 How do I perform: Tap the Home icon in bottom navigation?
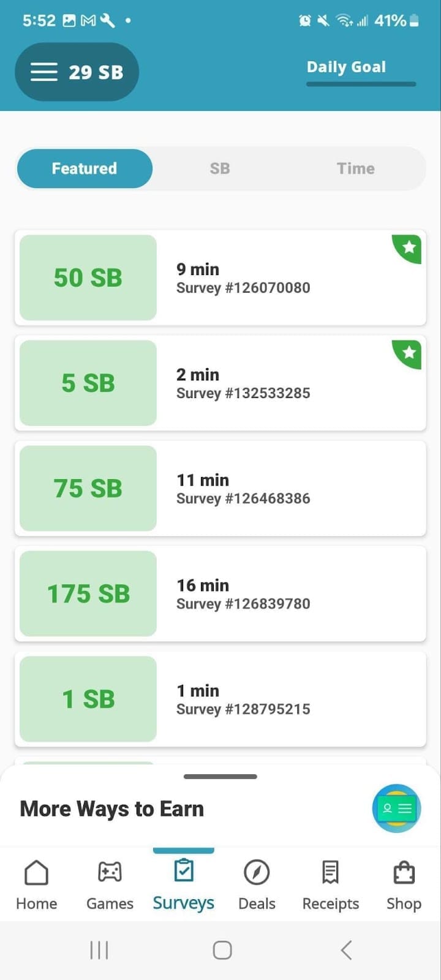[36, 873]
